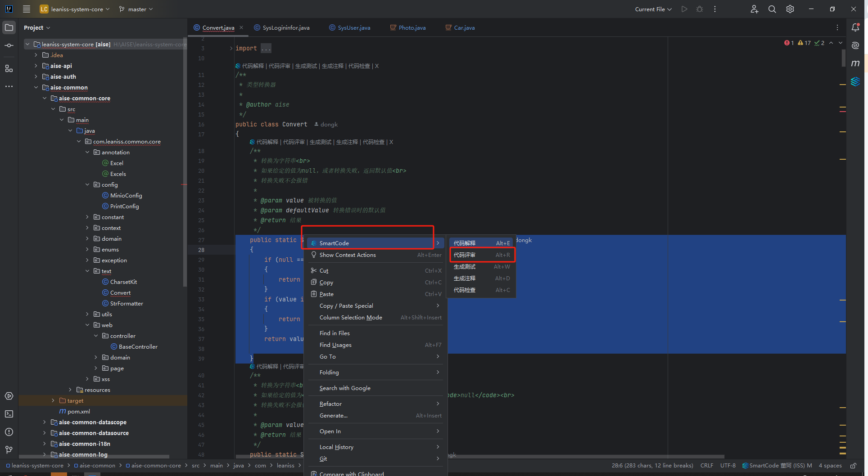Viewport: 868px width, 476px height.
Task: Click the editor vertical scrollbar
Action: [x=843, y=57]
